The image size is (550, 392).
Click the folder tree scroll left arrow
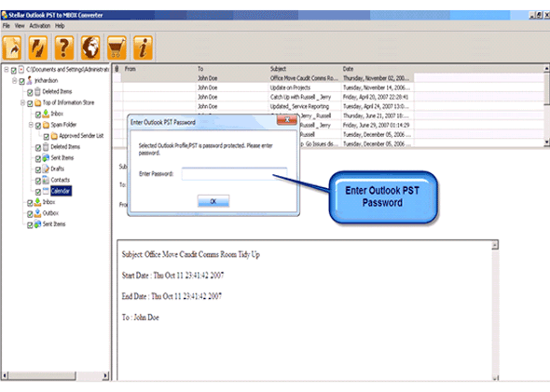pyautogui.click(x=5, y=375)
